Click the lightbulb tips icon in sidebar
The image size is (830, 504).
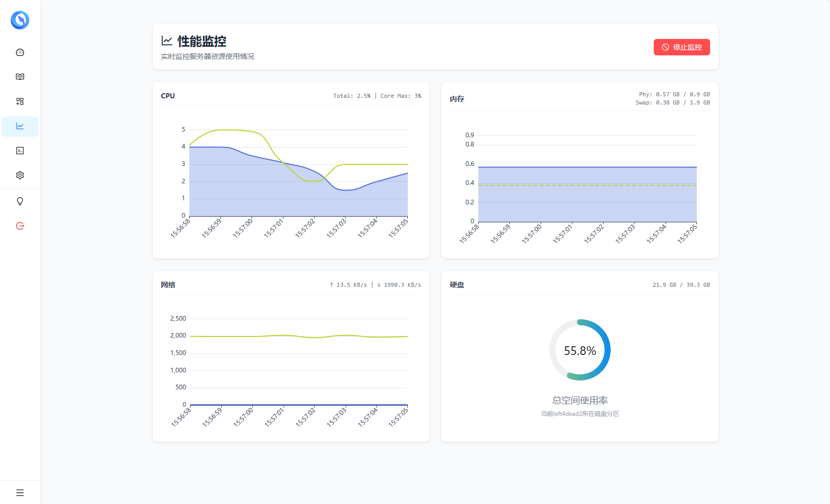(x=20, y=201)
